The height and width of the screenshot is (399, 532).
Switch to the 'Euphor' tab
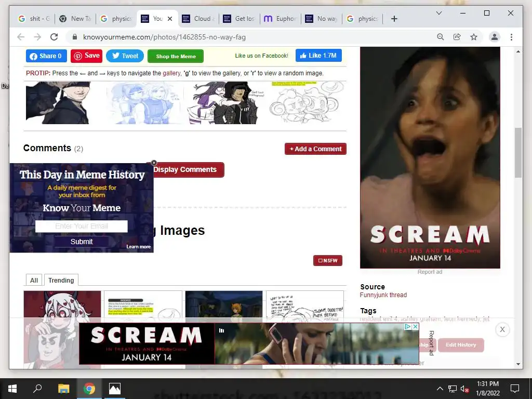pyautogui.click(x=280, y=19)
